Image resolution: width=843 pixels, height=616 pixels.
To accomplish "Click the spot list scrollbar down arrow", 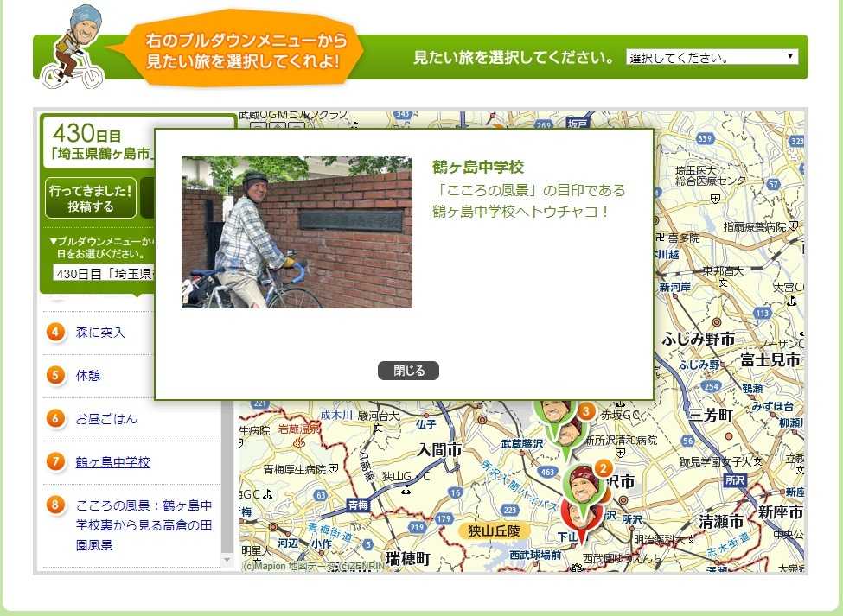I will pyautogui.click(x=228, y=560).
